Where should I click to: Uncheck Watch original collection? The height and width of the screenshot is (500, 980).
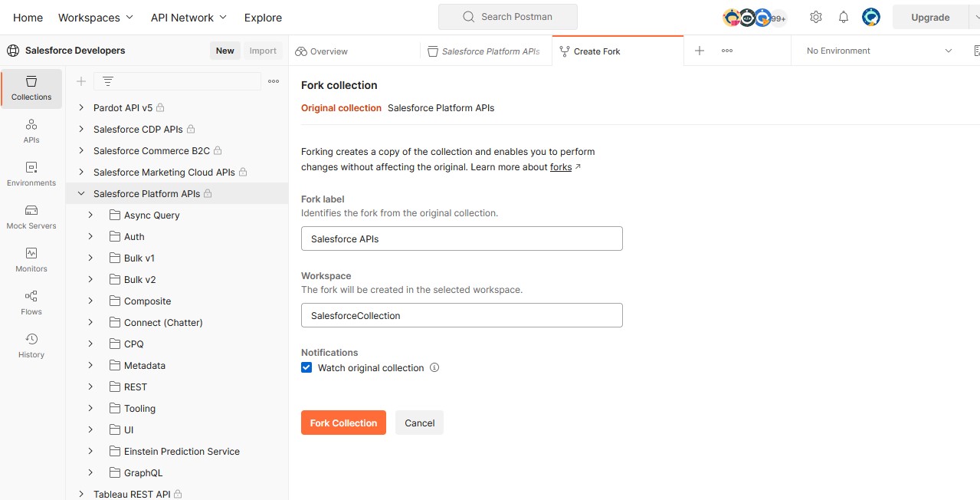pos(306,367)
